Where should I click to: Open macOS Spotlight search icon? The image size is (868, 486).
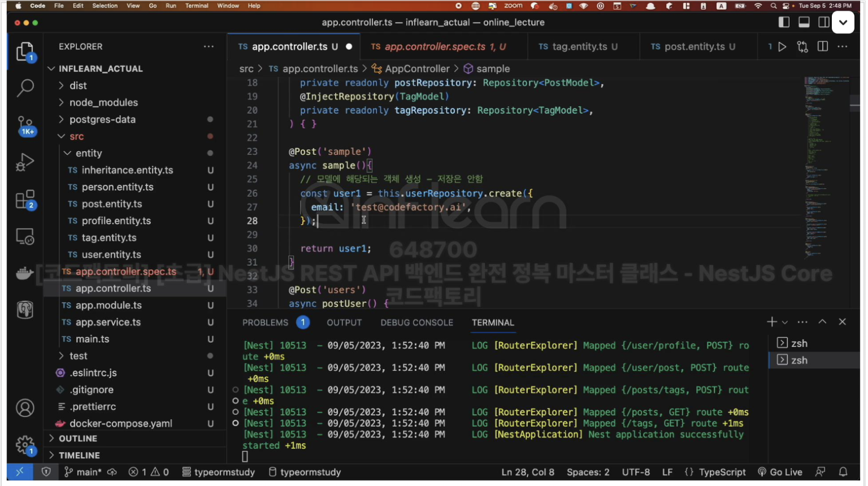coord(773,6)
